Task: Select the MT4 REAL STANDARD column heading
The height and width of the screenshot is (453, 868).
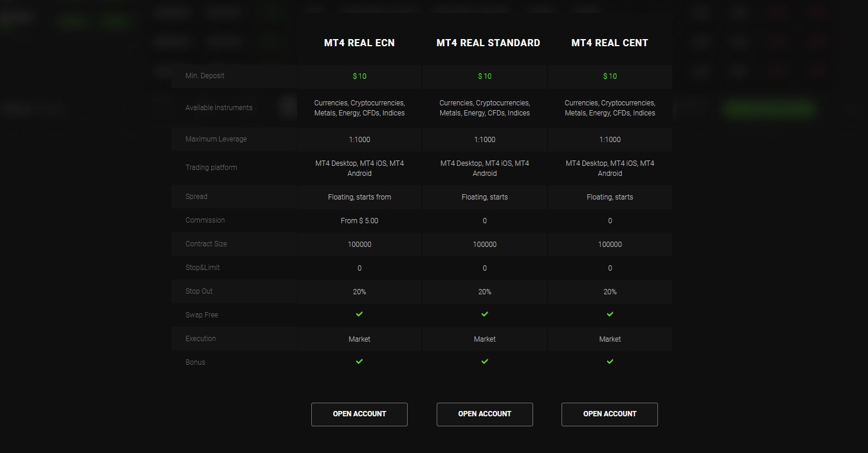Action: (x=488, y=43)
